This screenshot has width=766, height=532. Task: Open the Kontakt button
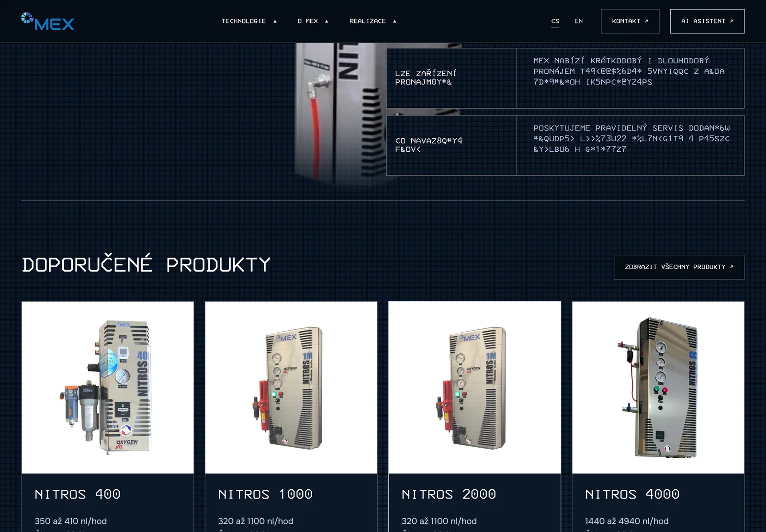click(x=630, y=21)
